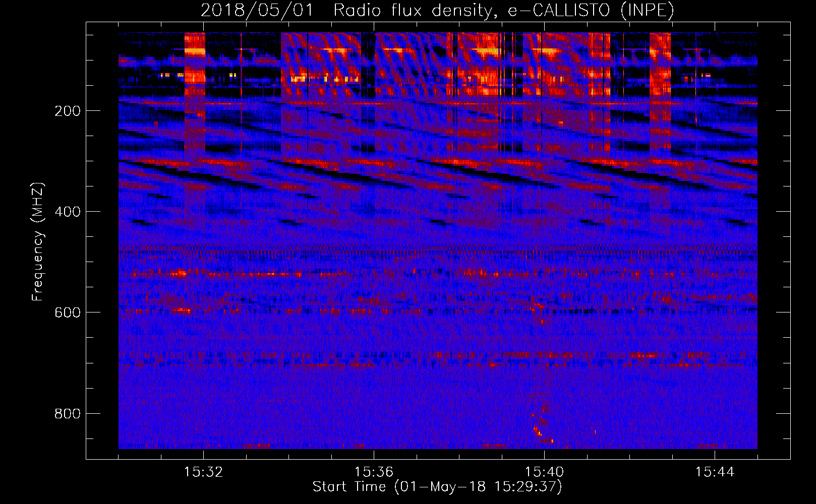
Task: Select the 600 frequency tick label
Action: 68,312
